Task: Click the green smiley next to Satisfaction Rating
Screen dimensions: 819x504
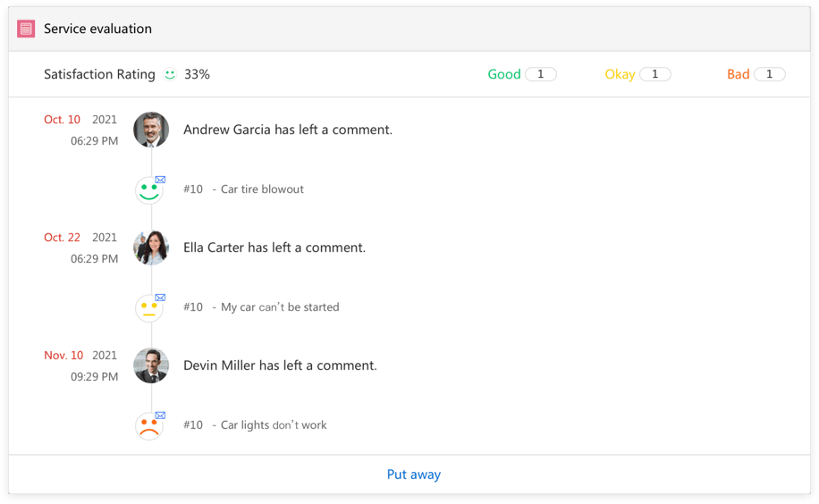Action: (170, 75)
